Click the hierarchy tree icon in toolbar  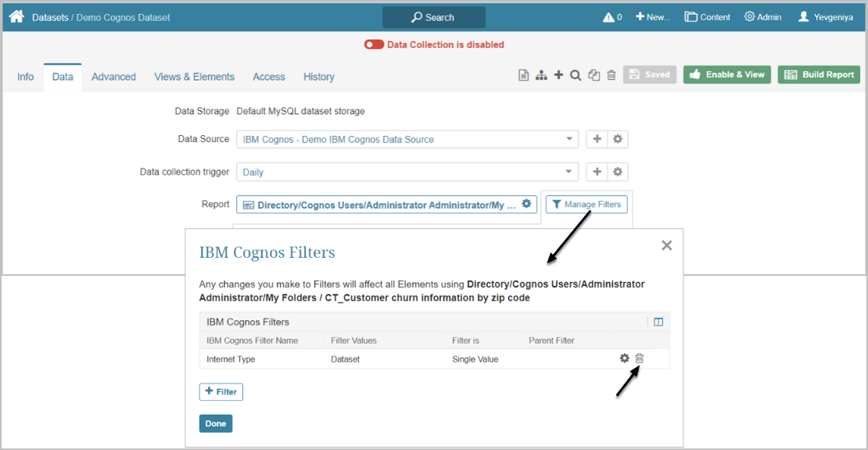tap(541, 75)
